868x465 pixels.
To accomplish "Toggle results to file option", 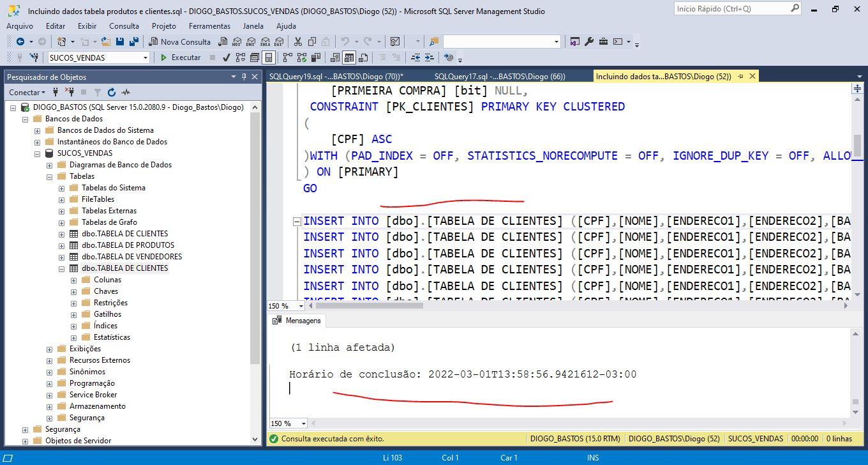I will tap(363, 57).
